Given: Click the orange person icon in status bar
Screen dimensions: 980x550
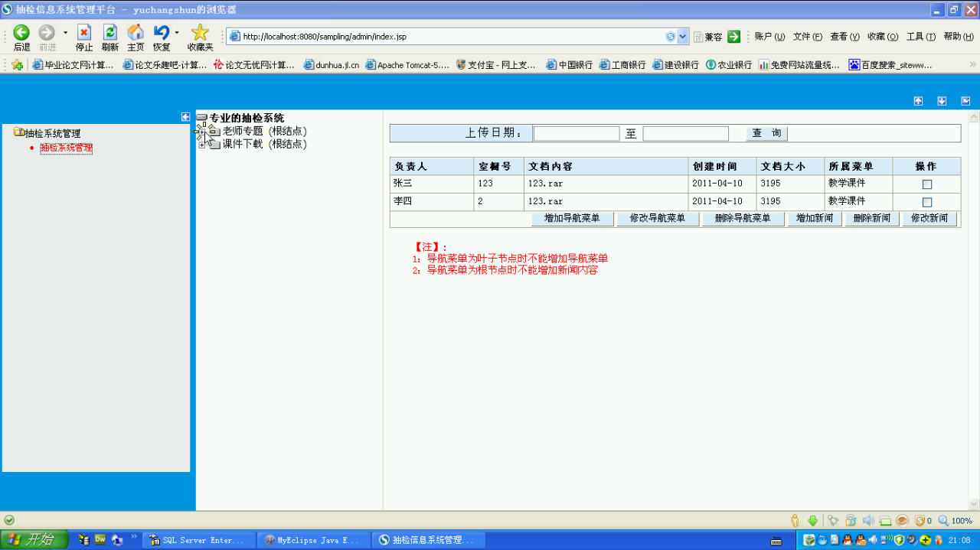Looking at the screenshot, I should [x=795, y=520].
